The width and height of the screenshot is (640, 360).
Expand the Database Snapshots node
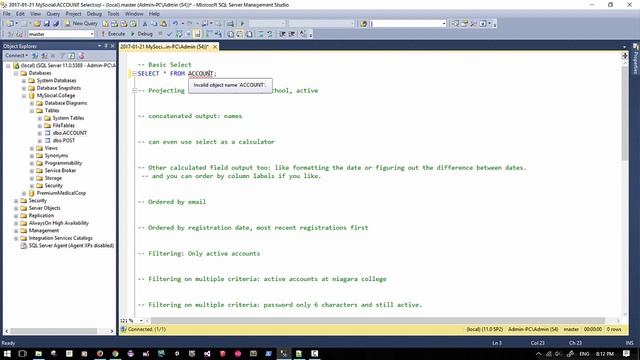coord(24,88)
